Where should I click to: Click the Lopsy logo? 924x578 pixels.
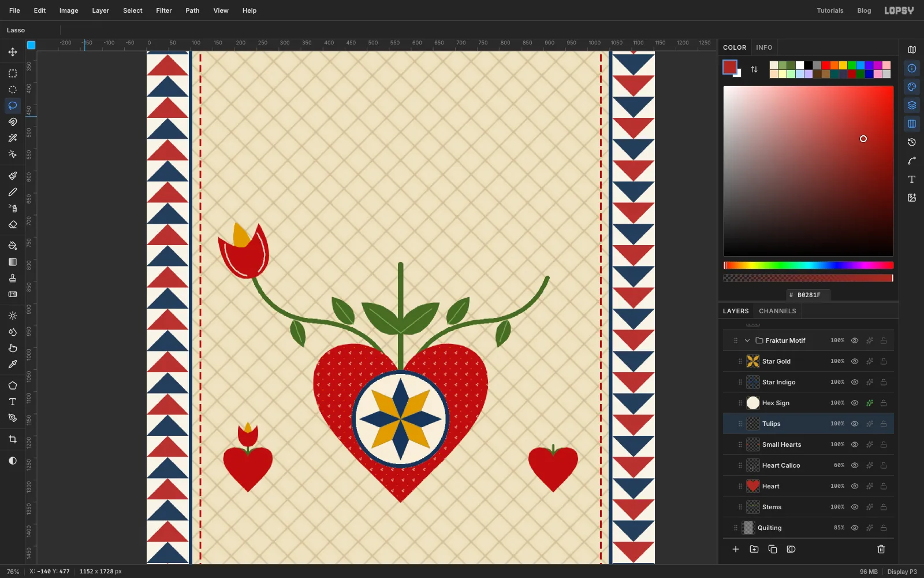click(899, 10)
